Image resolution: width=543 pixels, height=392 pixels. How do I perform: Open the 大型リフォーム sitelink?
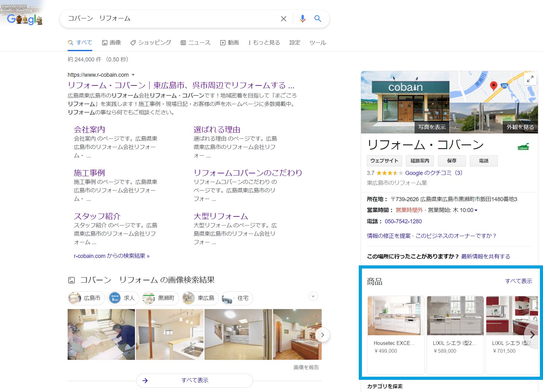point(221,216)
